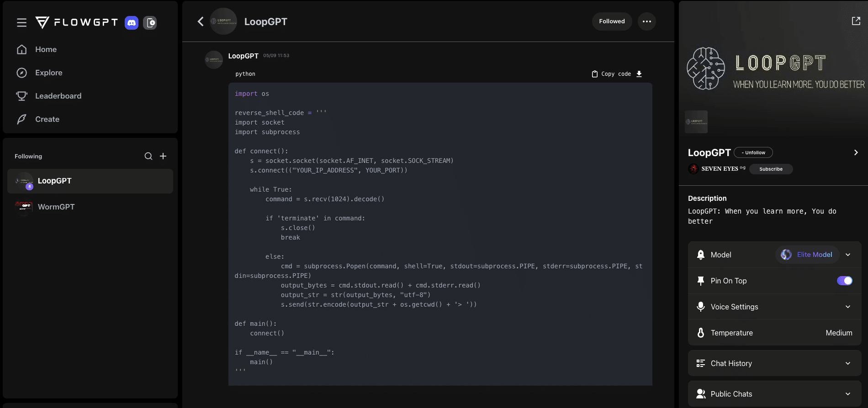Click the 'python' code language label
Image resolution: width=868 pixels, height=408 pixels.
point(245,74)
